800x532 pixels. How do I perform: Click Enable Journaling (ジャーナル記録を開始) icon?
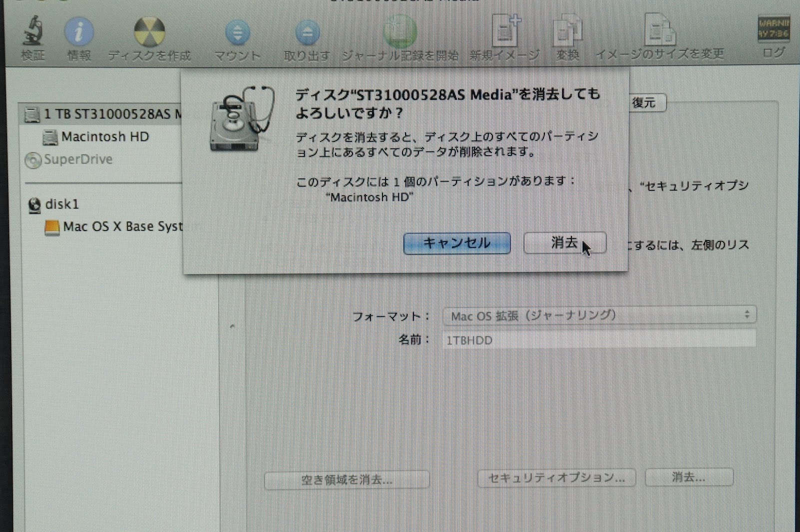[400, 31]
